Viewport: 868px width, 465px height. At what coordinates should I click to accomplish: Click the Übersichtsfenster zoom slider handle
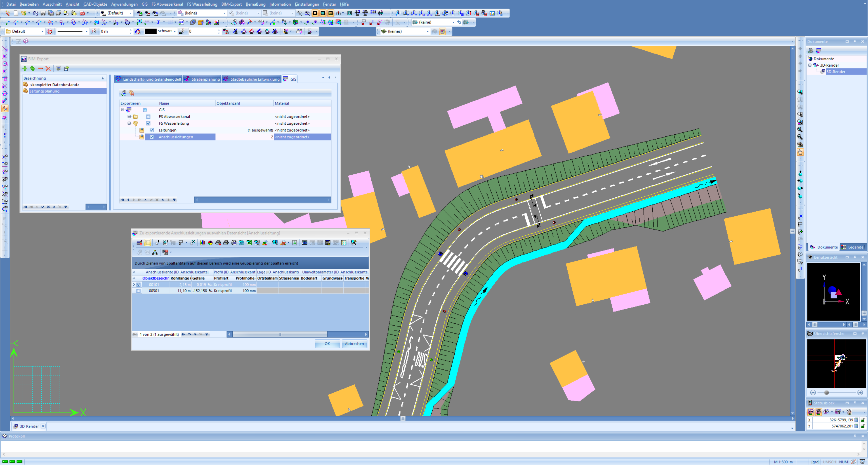point(826,393)
